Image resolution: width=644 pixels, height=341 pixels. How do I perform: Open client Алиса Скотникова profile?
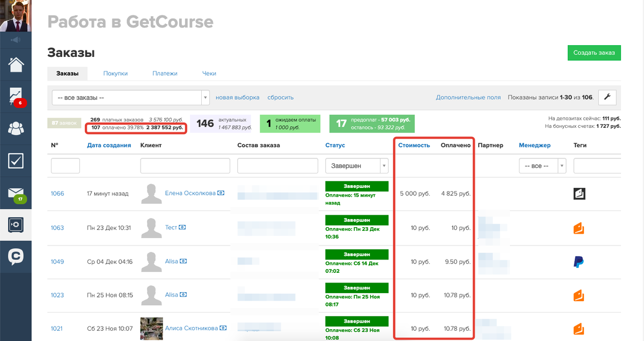pyautogui.click(x=191, y=328)
